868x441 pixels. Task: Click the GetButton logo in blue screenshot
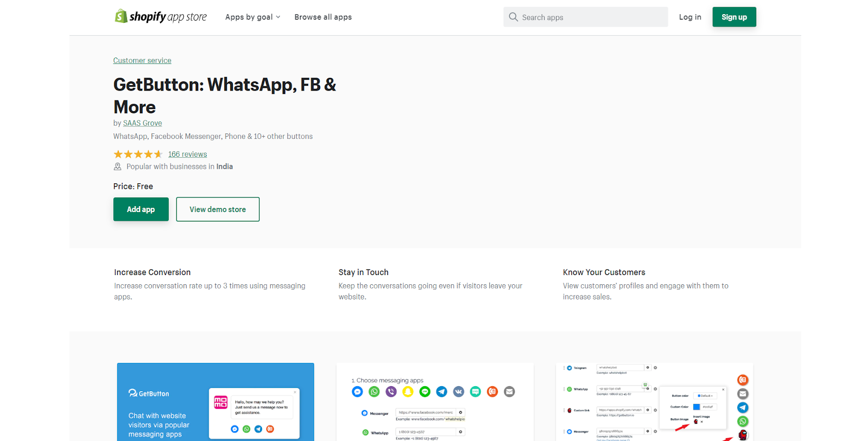tap(149, 393)
